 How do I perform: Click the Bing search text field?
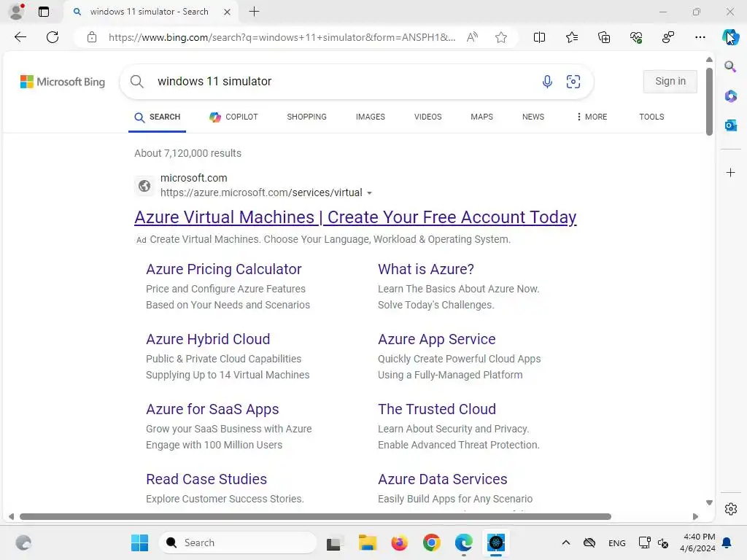click(336, 82)
